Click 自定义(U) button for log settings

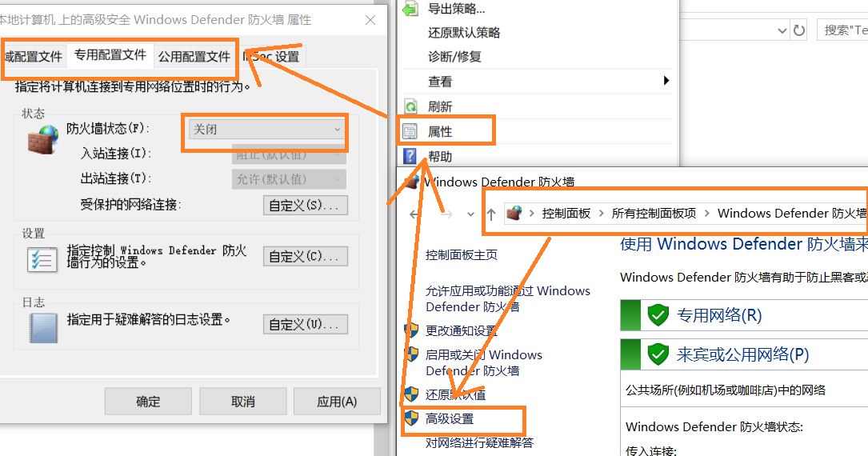[x=305, y=324]
